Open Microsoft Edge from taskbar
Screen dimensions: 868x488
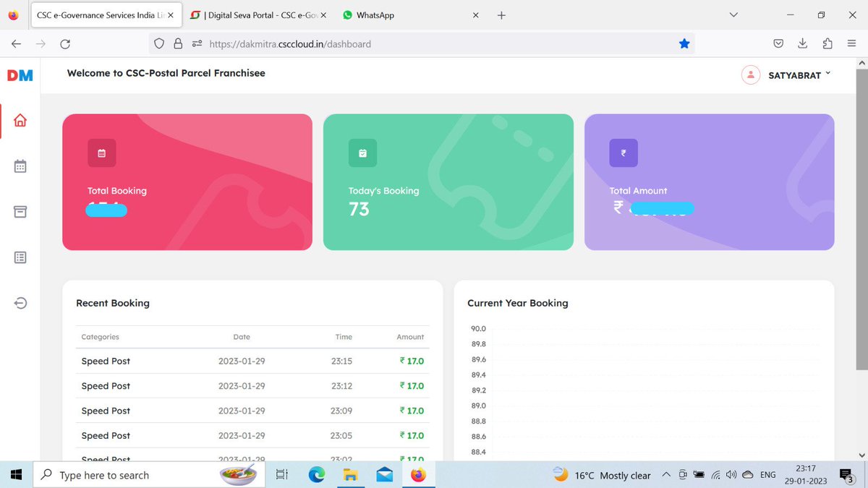(x=317, y=475)
